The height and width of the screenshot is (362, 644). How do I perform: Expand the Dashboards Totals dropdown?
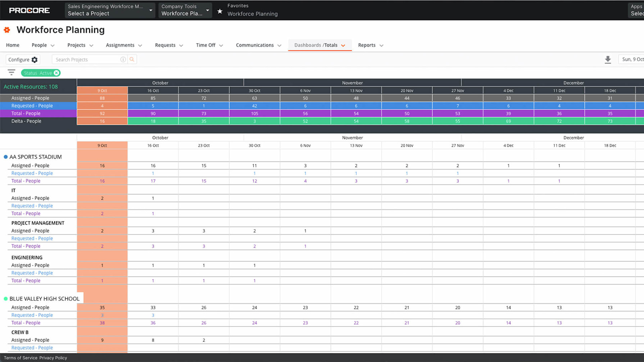coord(344,45)
